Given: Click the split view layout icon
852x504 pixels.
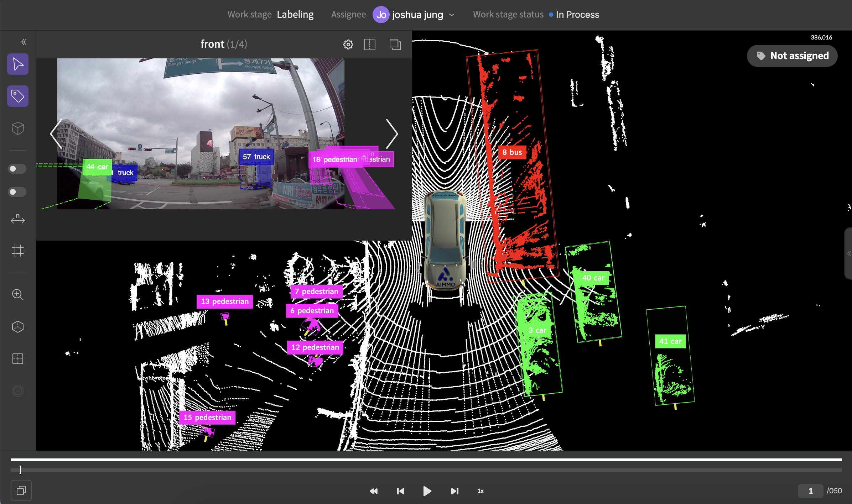Looking at the screenshot, I should point(370,44).
